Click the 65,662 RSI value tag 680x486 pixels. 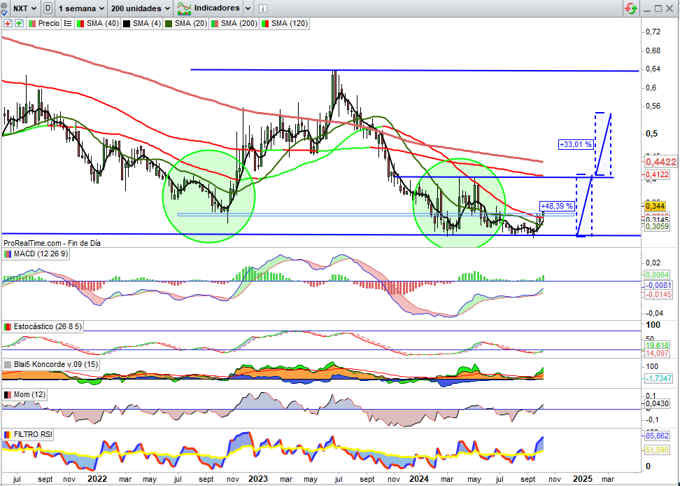pos(657,436)
